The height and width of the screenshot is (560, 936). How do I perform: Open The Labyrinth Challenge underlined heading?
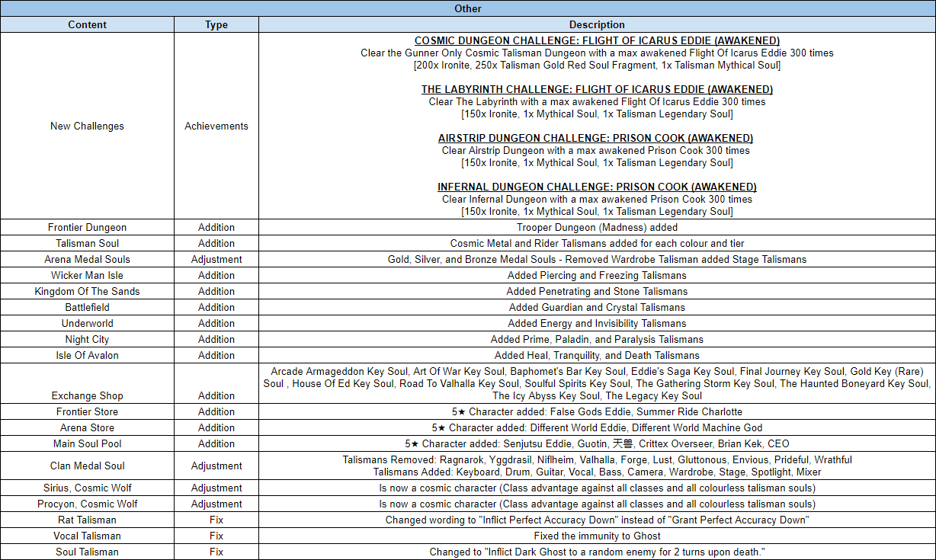point(597,89)
